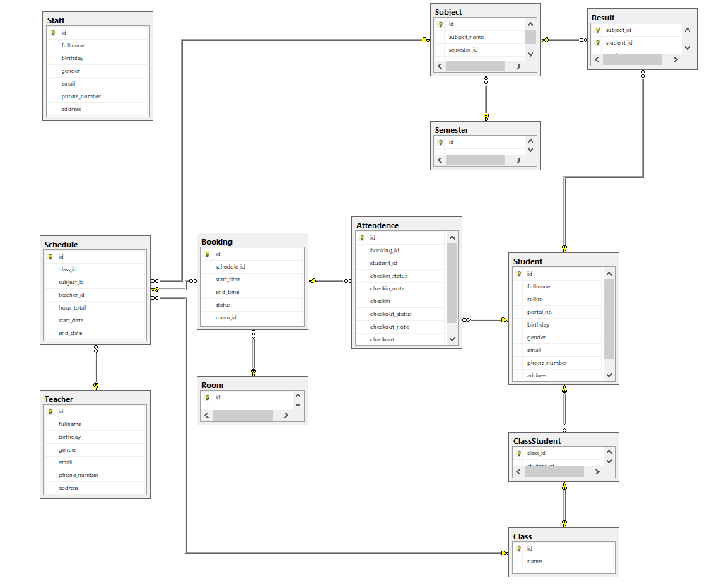Select the key icon in Semester table

[440, 142]
